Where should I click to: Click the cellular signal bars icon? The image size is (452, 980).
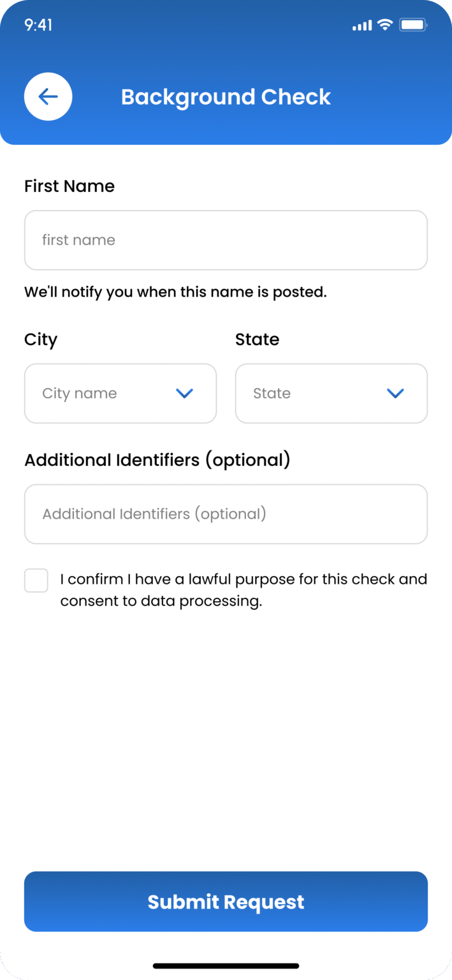point(361,26)
